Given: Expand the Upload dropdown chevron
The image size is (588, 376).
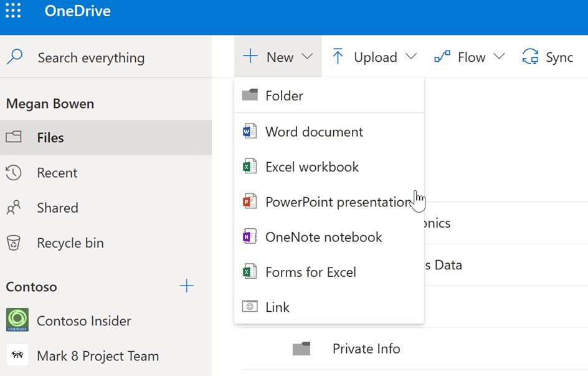Looking at the screenshot, I should pyautogui.click(x=411, y=57).
